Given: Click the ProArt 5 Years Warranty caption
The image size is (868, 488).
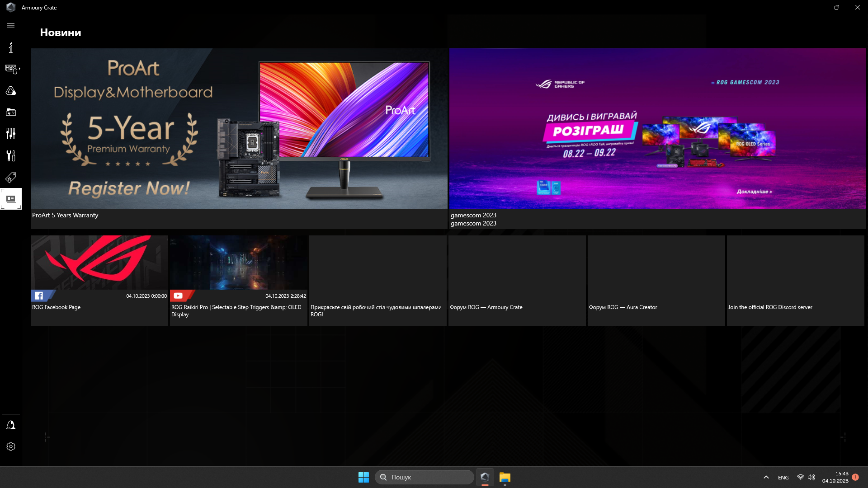Looking at the screenshot, I should [65, 215].
